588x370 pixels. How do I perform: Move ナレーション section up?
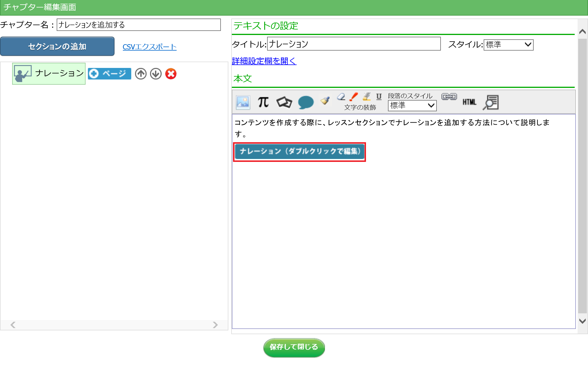[141, 74]
